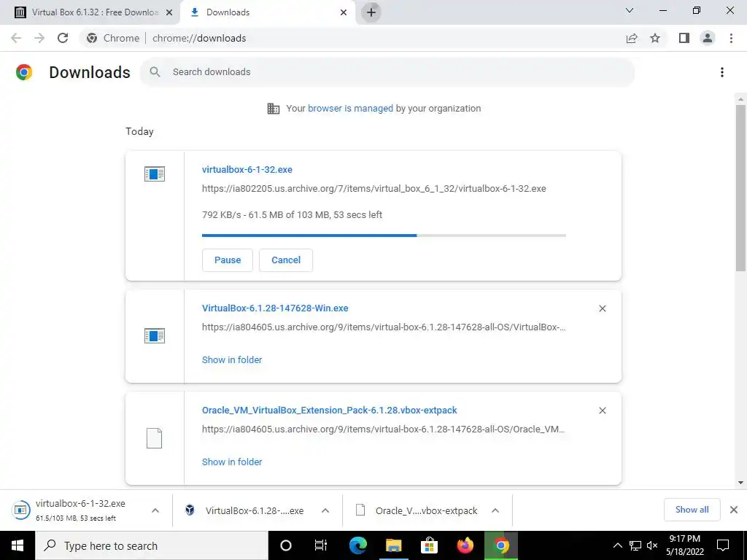The height and width of the screenshot is (560, 747).
Task: Launch Microsoft Edge from taskbar
Action: 357,545
